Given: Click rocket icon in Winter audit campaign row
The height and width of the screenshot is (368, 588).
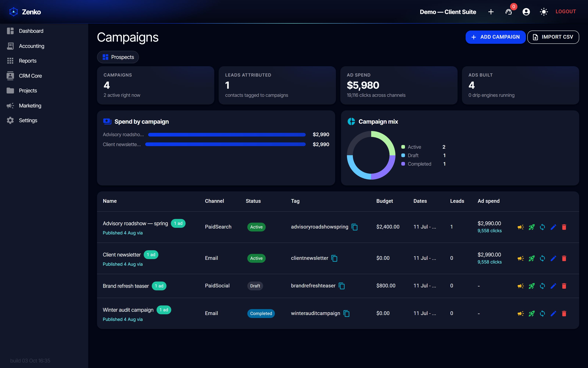Looking at the screenshot, I should click(x=531, y=314).
